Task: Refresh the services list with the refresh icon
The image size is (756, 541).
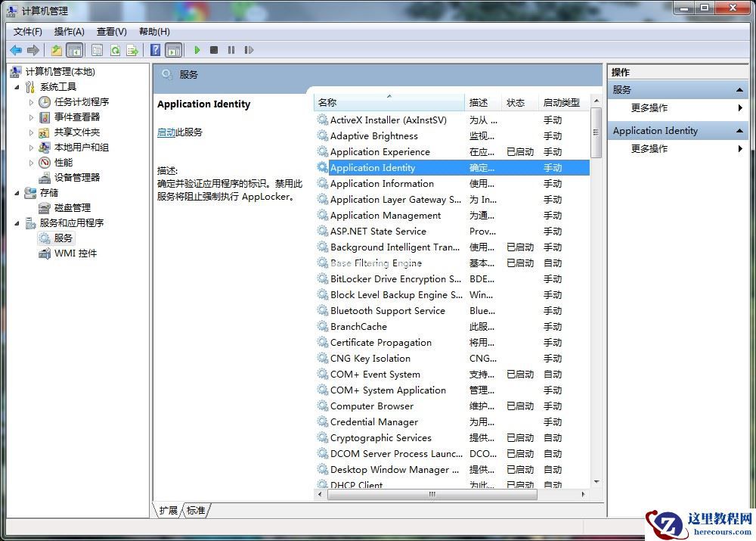Action: pyautogui.click(x=115, y=50)
